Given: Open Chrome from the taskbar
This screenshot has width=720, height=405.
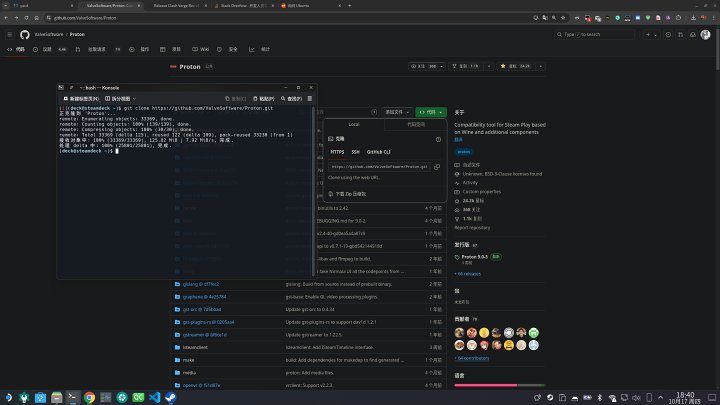Looking at the screenshot, I should pos(89,397).
